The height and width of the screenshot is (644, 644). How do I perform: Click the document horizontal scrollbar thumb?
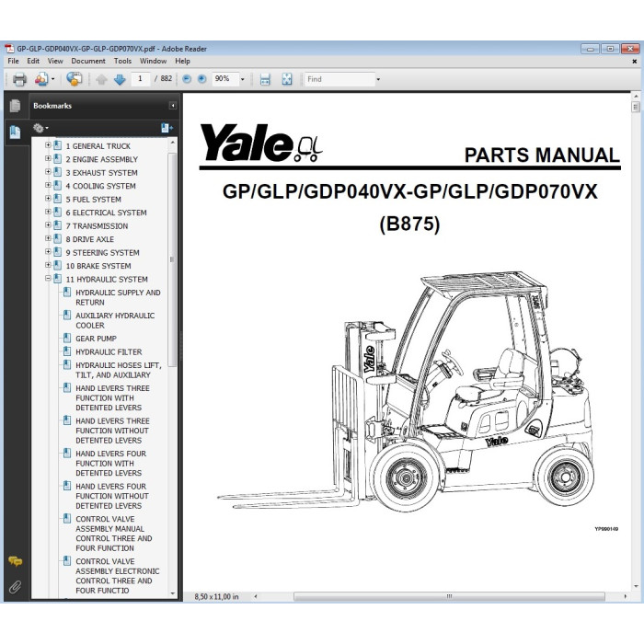pyautogui.click(x=449, y=596)
